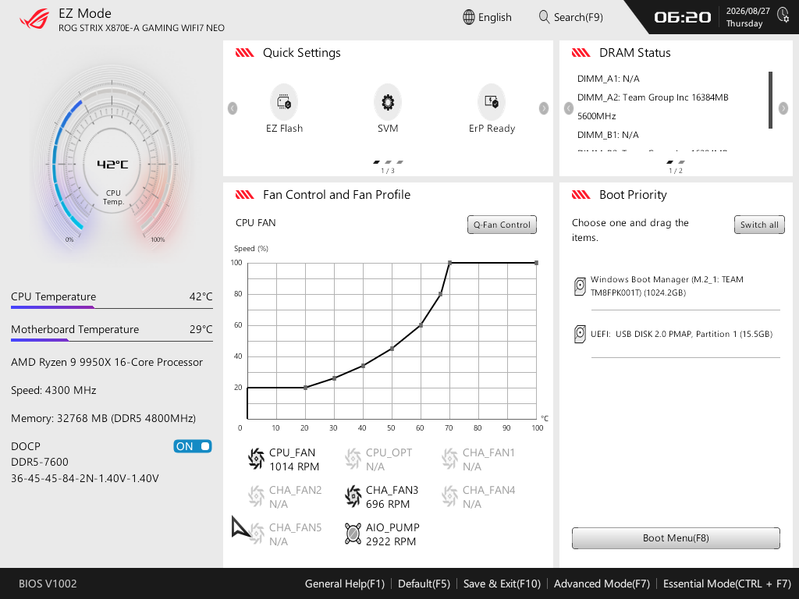
Task: Click the SVM label
Action: [x=388, y=128]
